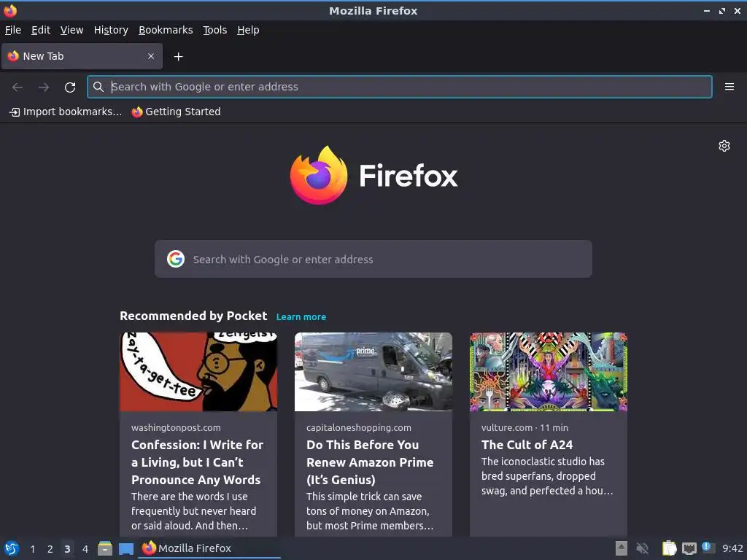The image size is (747, 560).
Task: Open the Firefox hamburger application menu
Action: 729,87
